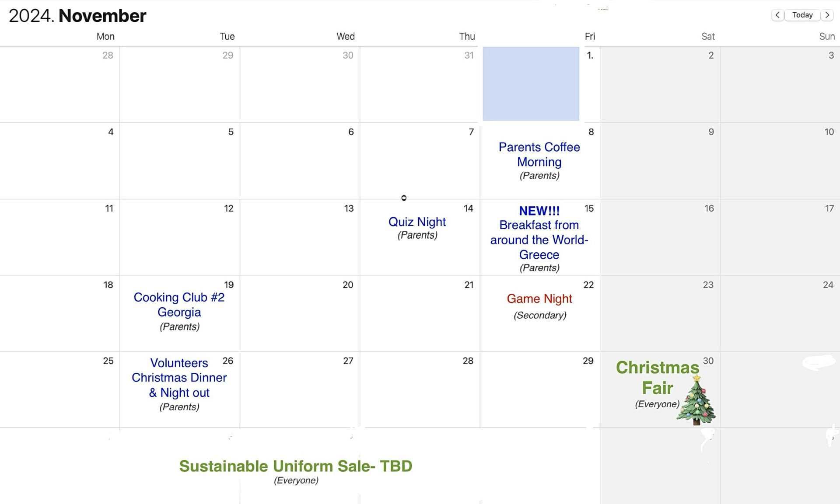This screenshot has width=840, height=504.
Task: Select Breakfast from around the World event
Action: (539, 240)
